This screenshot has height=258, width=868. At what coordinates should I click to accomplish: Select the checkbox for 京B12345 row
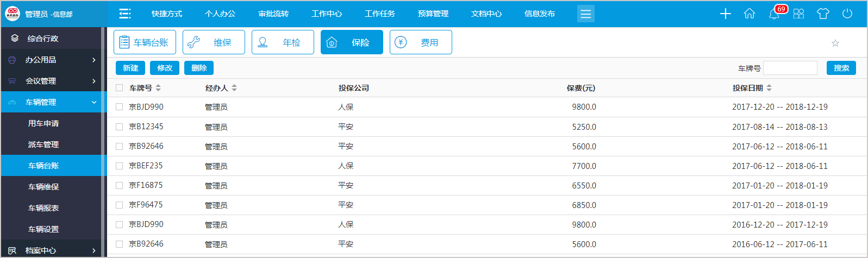click(x=120, y=127)
